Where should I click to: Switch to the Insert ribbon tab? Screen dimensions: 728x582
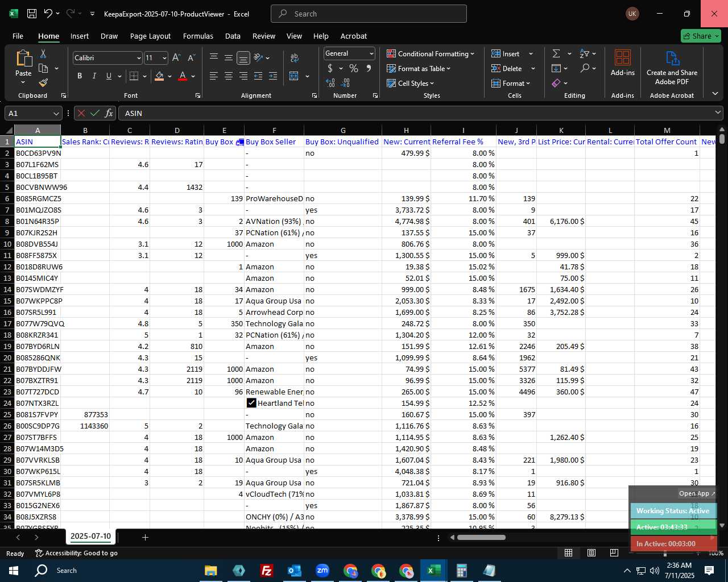pos(80,36)
